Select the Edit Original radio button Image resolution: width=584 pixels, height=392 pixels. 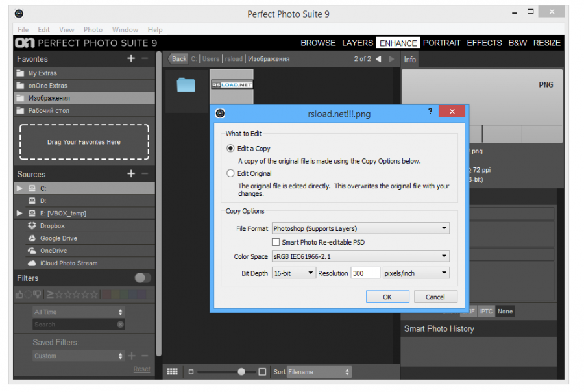click(230, 173)
